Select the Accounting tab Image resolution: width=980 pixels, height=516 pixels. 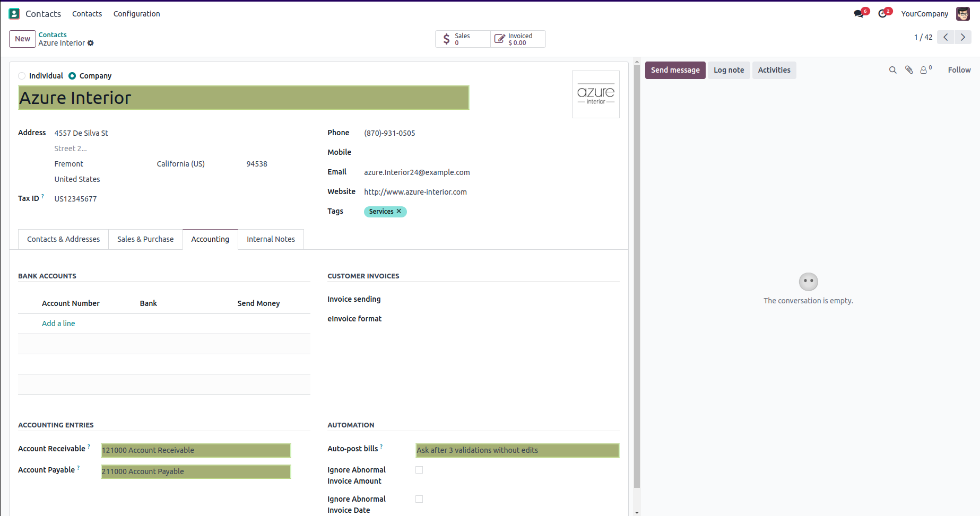tap(210, 239)
